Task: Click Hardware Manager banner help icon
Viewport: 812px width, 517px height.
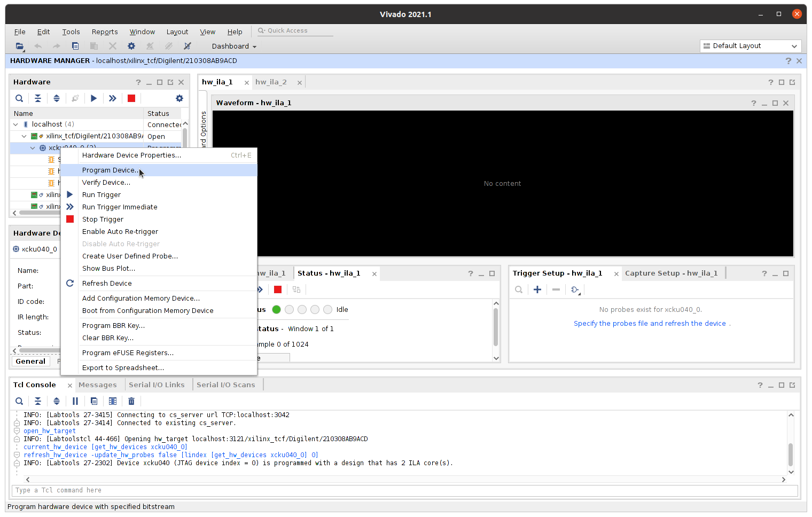Action: click(788, 61)
